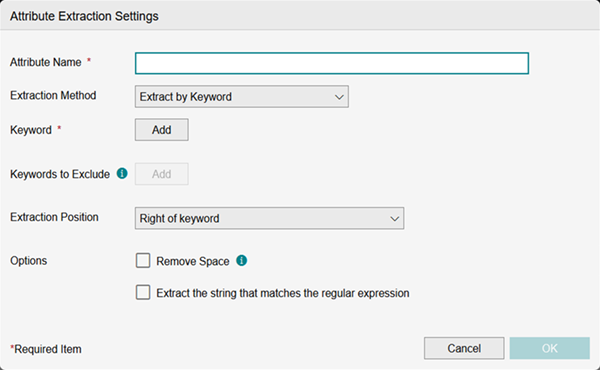Click the Attribute Name input field
This screenshot has height=370, width=600.
[332, 63]
